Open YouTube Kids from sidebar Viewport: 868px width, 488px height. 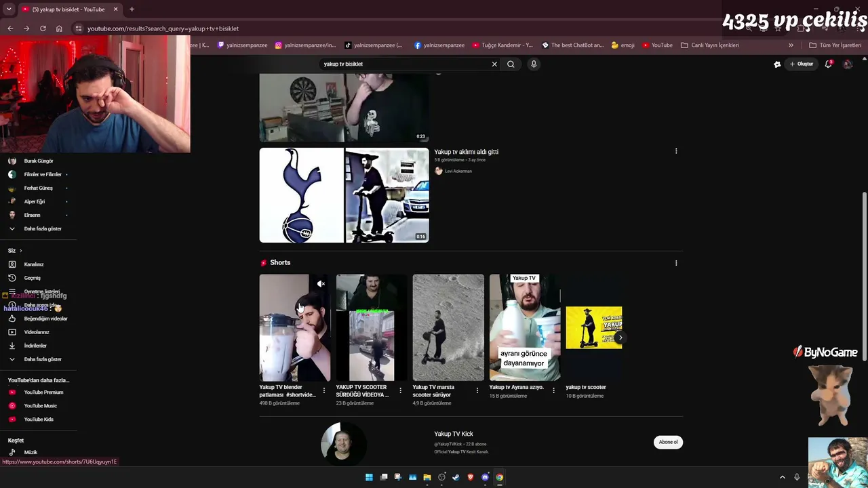tap(38, 420)
